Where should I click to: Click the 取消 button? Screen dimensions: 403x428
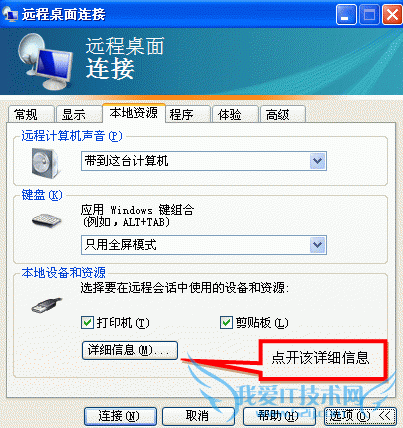[x=198, y=416]
